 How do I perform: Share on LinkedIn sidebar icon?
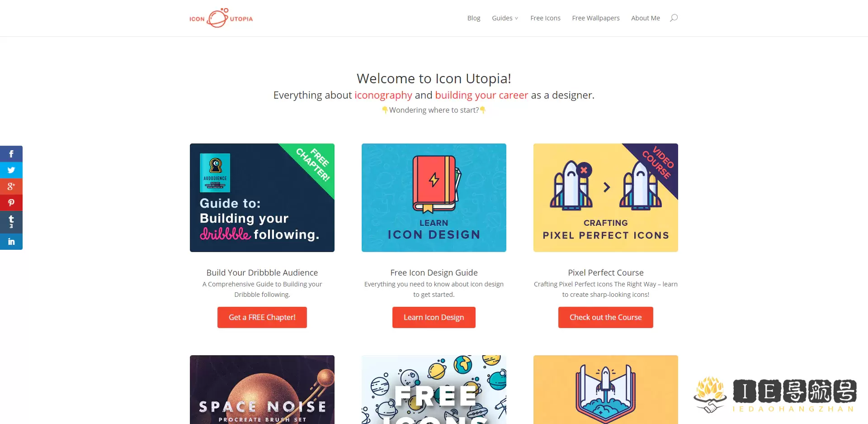coord(11,242)
